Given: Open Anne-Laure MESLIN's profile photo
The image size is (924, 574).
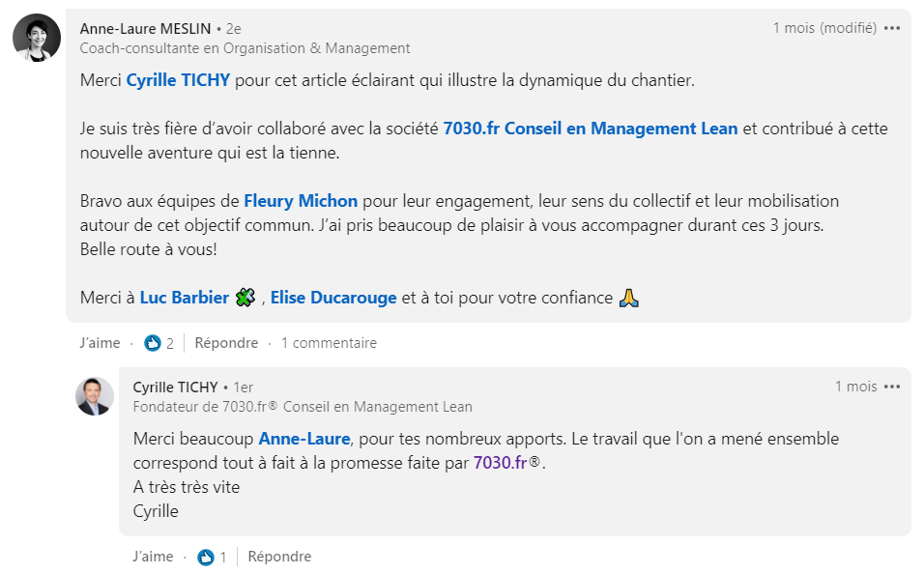Looking at the screenshot, I should [37, 38].
